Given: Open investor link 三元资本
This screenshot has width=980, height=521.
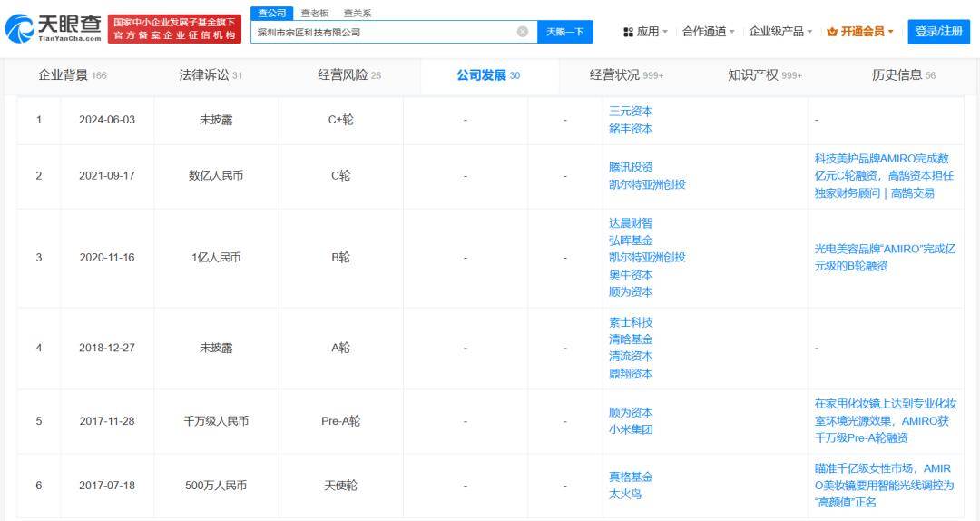Looking at the screenshot, I should coord(631,112).
